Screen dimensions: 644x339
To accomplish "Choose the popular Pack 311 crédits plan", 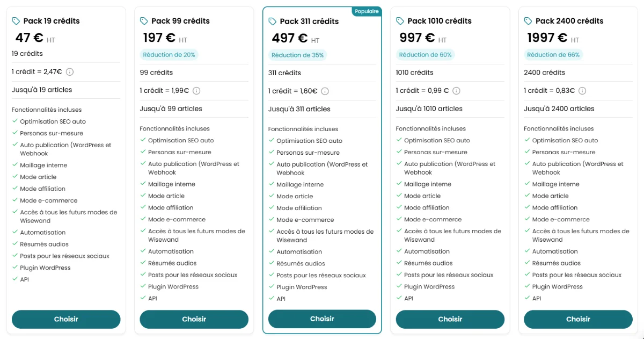I will click(x=322, y=319).
